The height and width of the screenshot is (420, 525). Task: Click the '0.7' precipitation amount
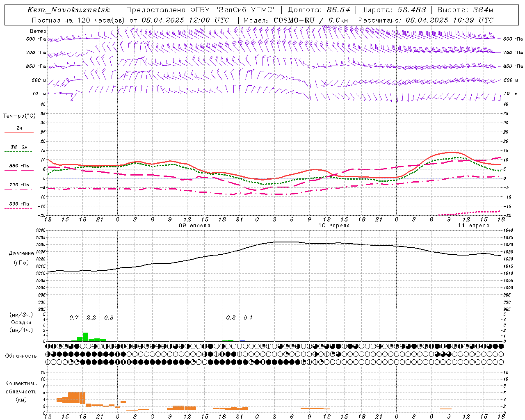tap(74, 317)
